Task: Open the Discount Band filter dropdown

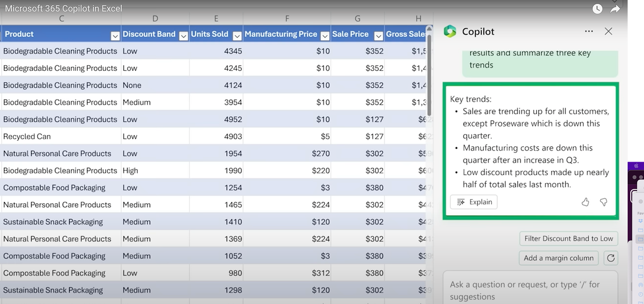Action: point(184,36)
